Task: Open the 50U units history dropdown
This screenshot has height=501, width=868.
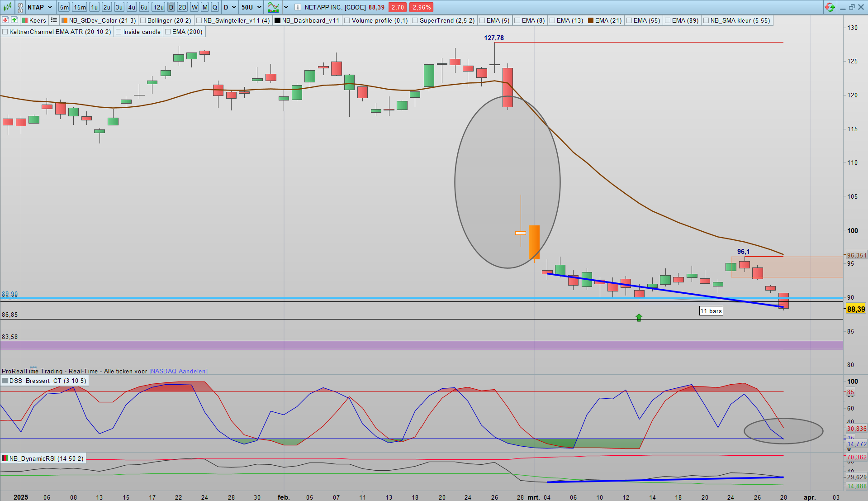Action: (251, 7)
